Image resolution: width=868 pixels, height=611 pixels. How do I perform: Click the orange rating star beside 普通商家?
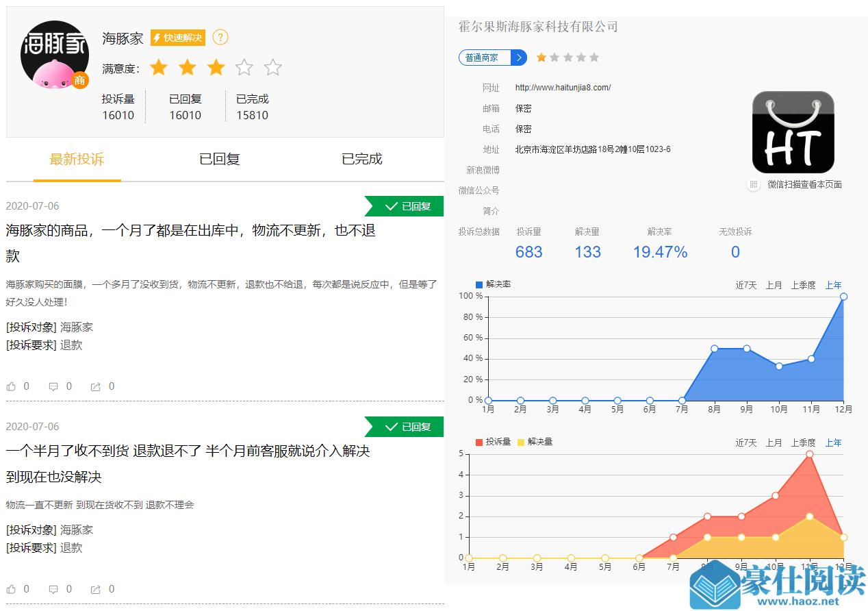click(x=541, y=58)
